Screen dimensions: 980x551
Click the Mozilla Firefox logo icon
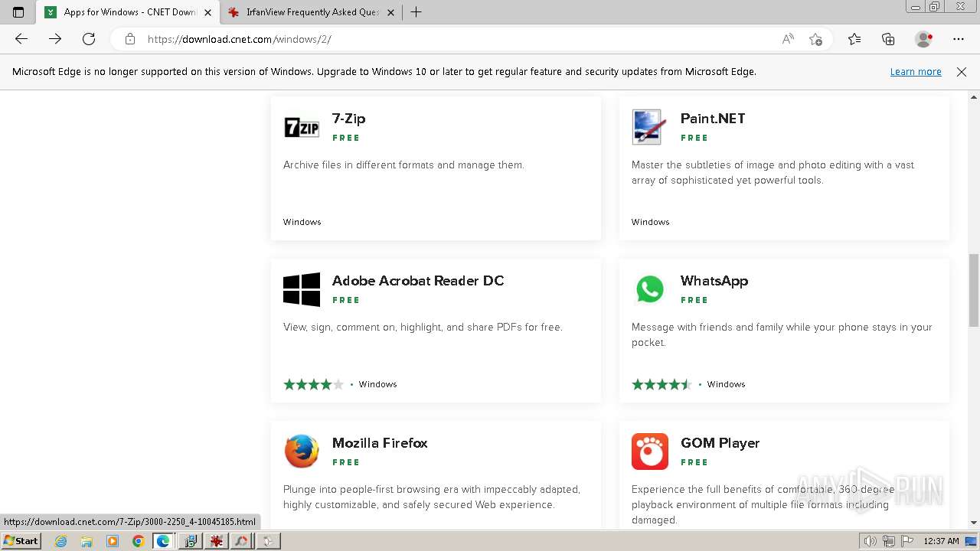[x=302, y=452]
